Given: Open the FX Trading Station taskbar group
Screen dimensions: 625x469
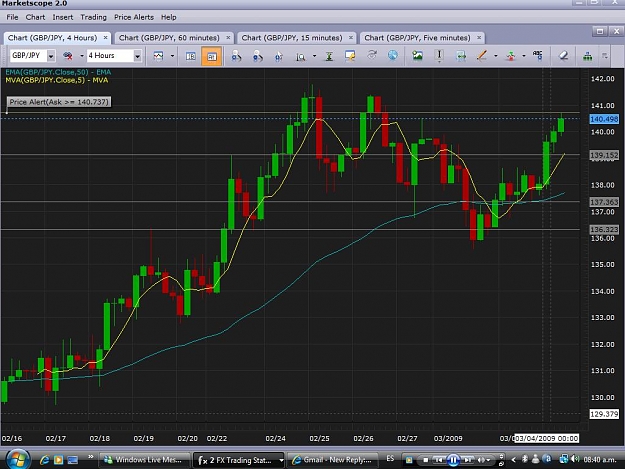Looking at the screenshot, I should point(238,460).
